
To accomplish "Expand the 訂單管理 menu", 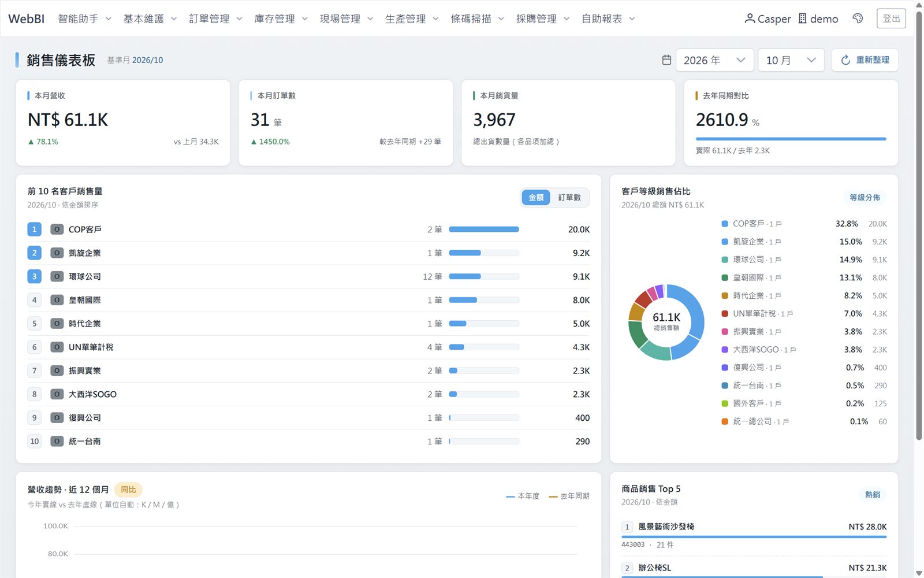I will pos(215,18).
